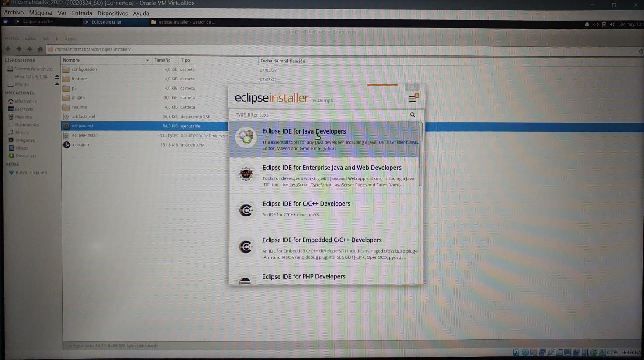Open the file manager Ayuda menu

[70, 38]
